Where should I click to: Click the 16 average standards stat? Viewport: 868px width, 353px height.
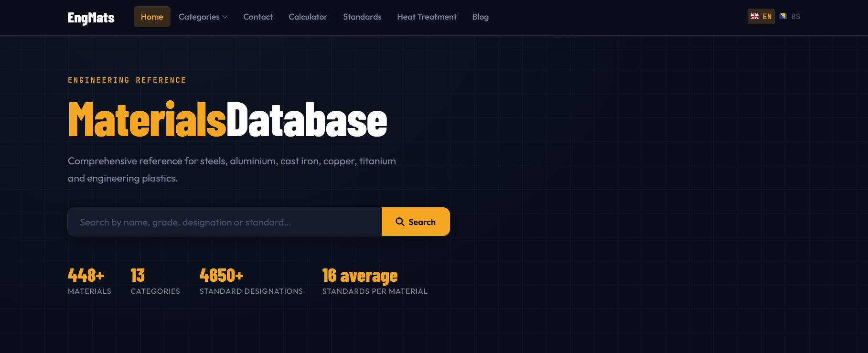tap(375, 281)
